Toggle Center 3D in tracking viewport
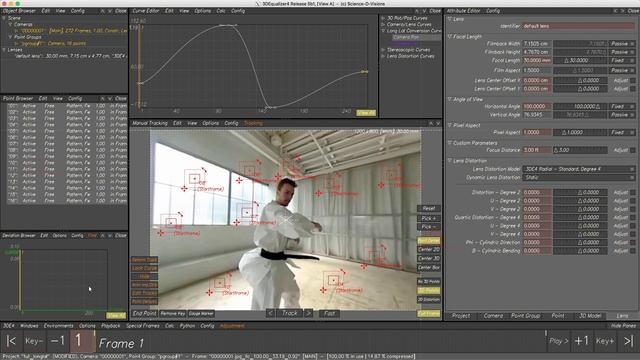The width and height of the screenshot is (640, 360). point(429,258)
